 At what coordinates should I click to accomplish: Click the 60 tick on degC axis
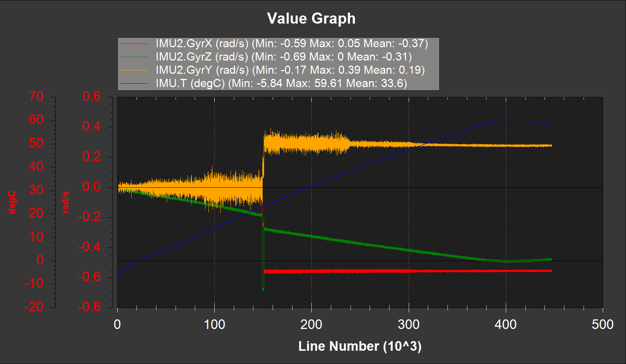click(x=36, y=119)
